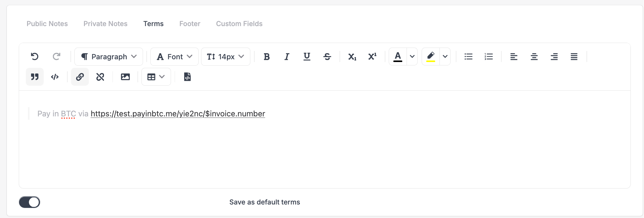Insert a bulleted list
The width and height of the screenshot is (644, 218).
pyautogui.click(x=468, y=56)
